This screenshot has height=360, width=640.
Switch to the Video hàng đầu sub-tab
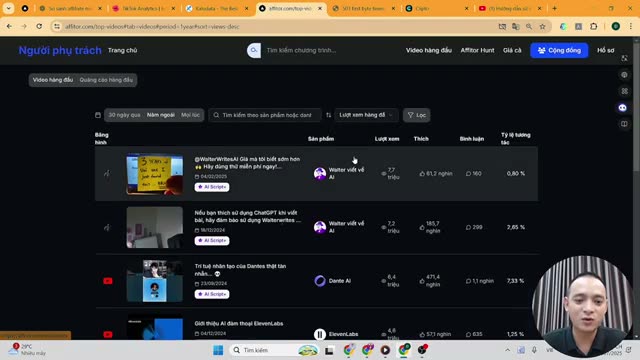(x=53, y=80)
